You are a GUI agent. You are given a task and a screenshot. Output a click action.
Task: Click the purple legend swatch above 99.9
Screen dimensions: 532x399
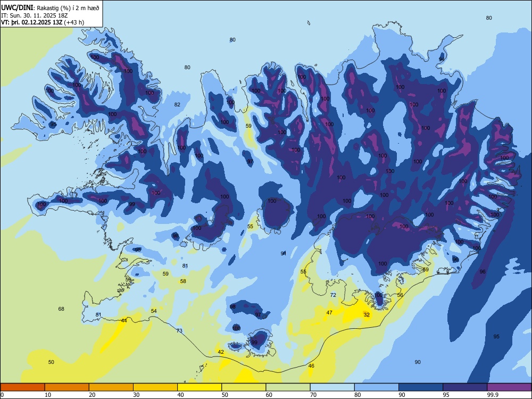click(x=509, y=387)
